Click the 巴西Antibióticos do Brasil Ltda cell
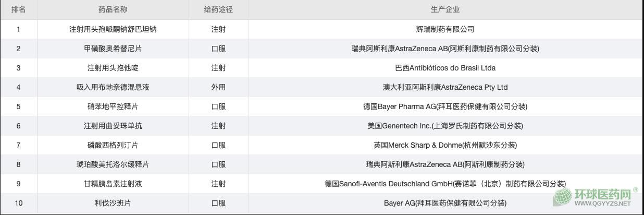Image resolution: width=644 pixels, height=215 pixels. (x=445, y=68)
